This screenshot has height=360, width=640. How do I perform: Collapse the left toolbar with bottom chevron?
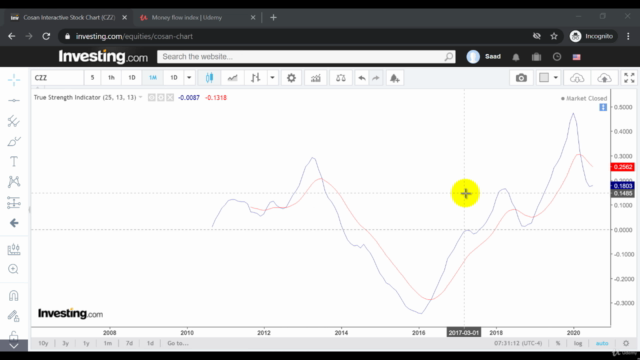pos(14,346)
